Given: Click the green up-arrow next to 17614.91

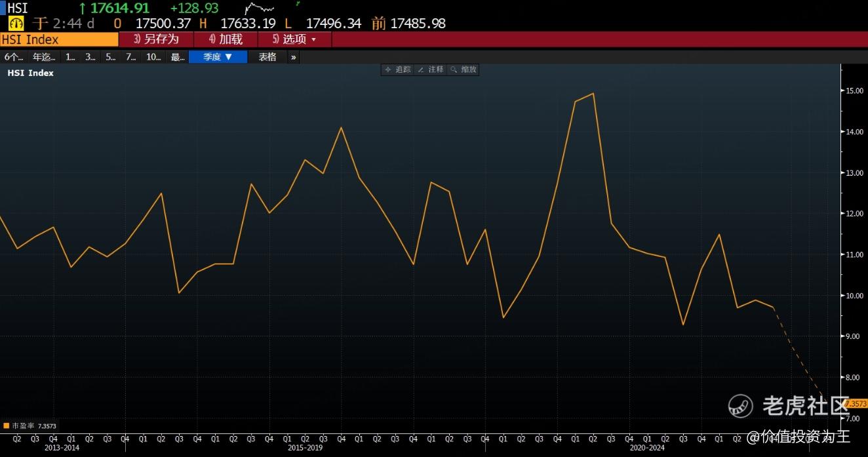Looking at the screenshot, I should (x=82, y=9).
